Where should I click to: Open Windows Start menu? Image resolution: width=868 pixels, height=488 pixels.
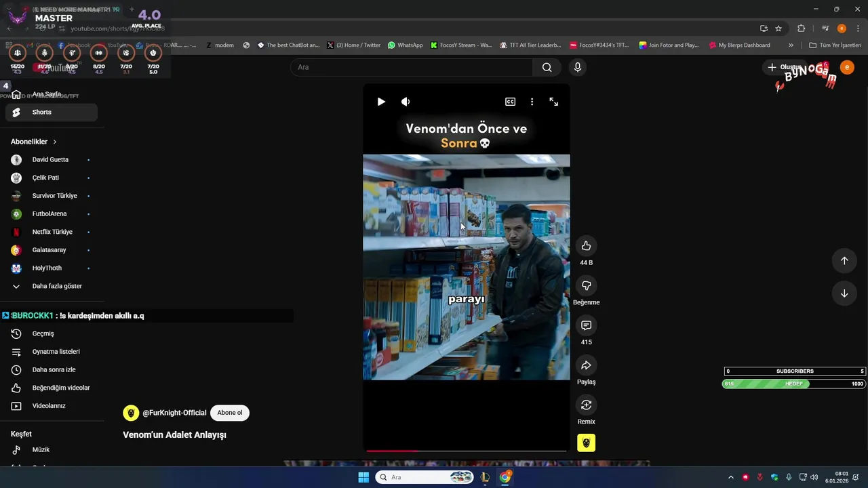click(363, 477)
